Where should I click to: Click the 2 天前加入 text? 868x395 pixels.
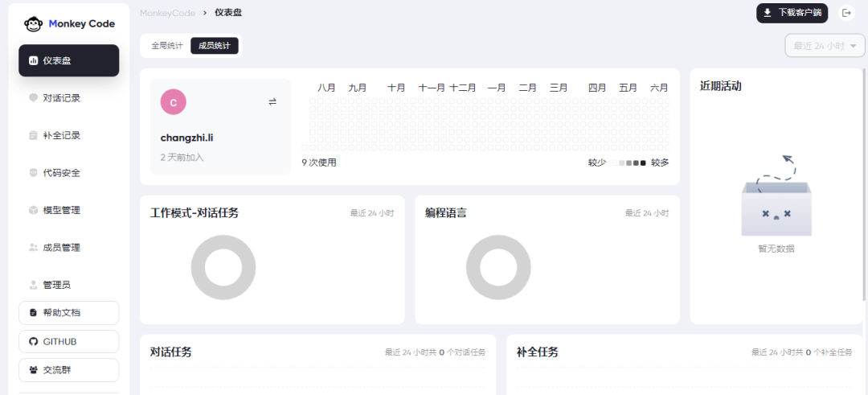[182, 158]
